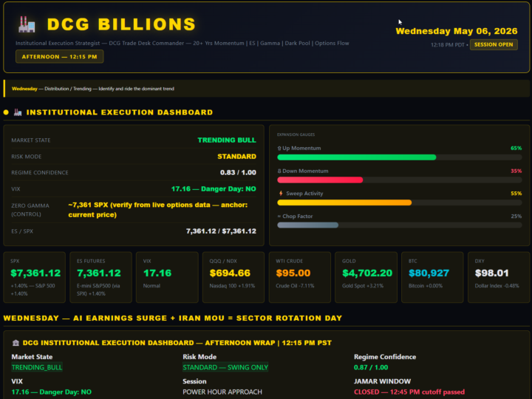Click the yellow dot before Institutional Execution Dashboard heading
Screen dimensions: 532x399
(6, 112)
